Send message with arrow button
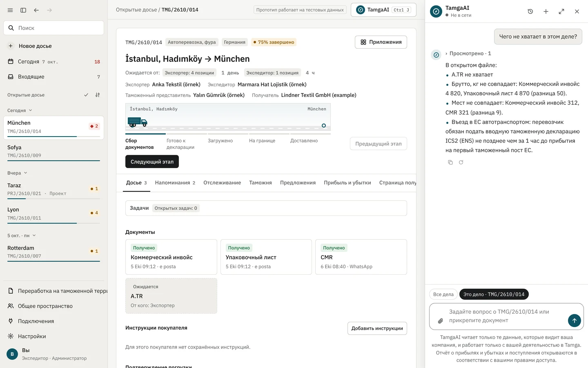 pyautogui.click(x=574, y=321)
